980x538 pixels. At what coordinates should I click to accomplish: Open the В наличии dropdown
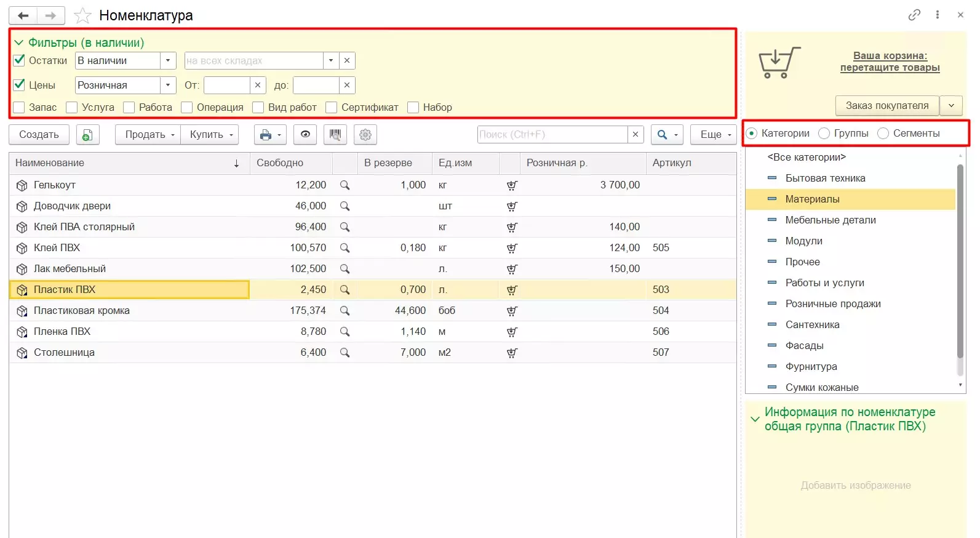pos(168,61)
